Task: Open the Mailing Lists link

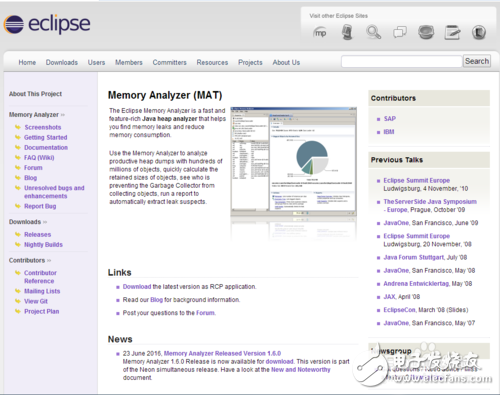Action: click(x=42, y=291)
